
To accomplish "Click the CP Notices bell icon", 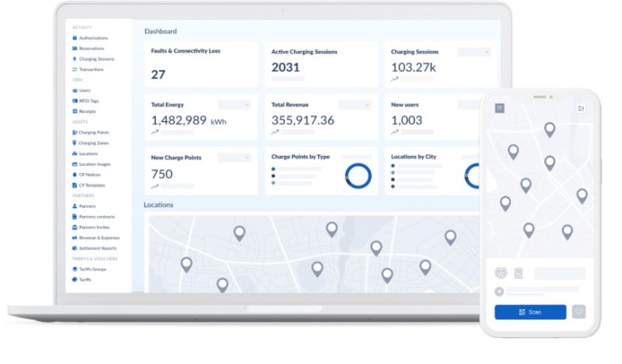I will tap(75, 175).
